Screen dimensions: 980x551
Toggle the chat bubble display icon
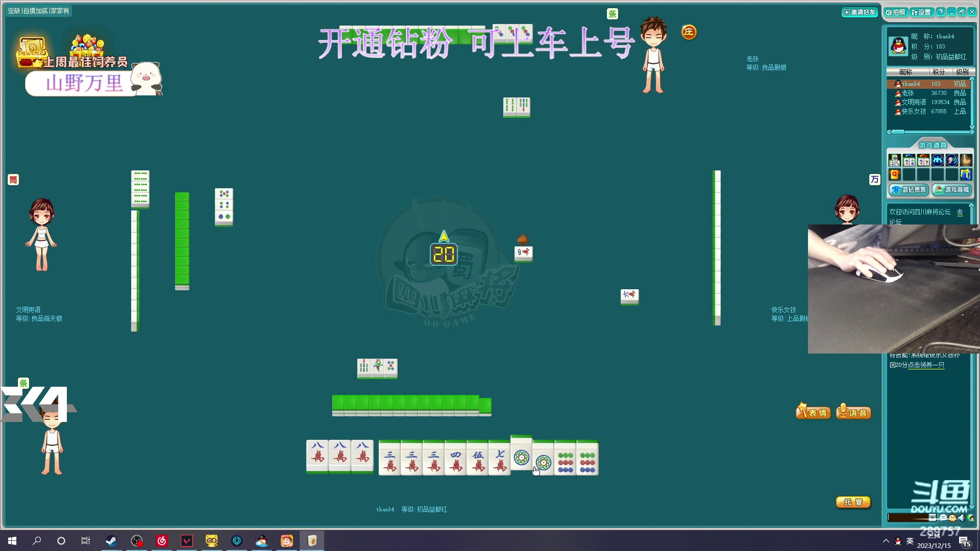[x=943, y=517]
